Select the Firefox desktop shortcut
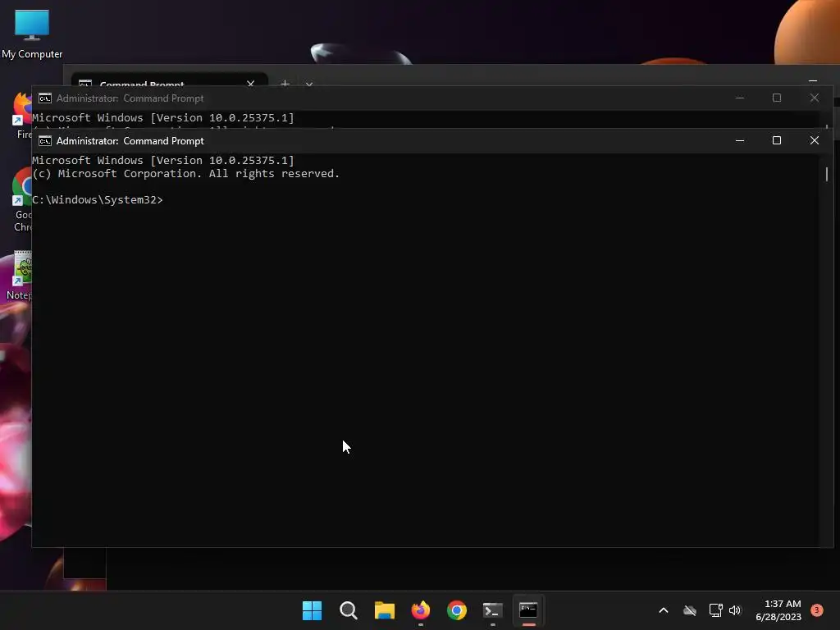The image size is (840, 630). [22, 115]
